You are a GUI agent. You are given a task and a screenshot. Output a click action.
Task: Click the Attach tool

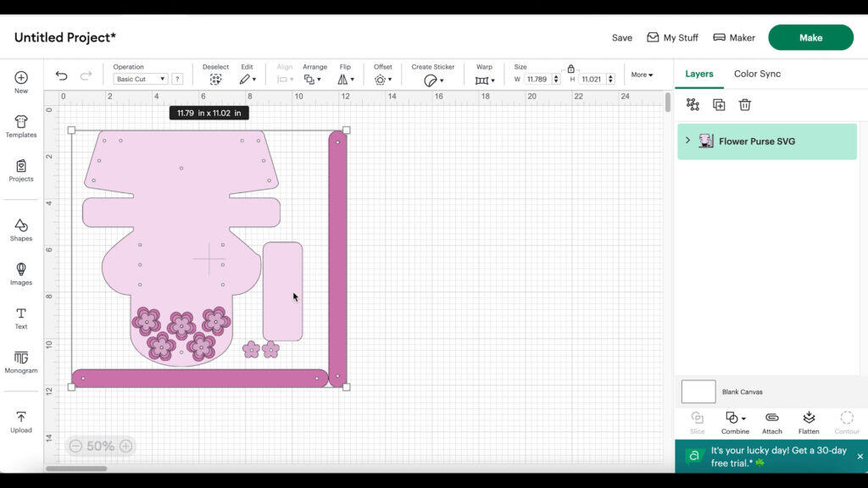[771, 423]
